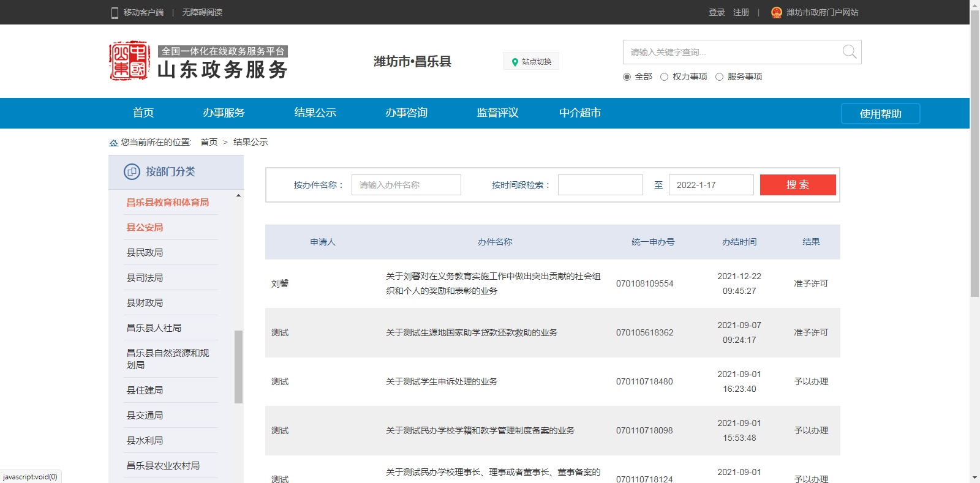Open the 办事服务 navigation tab

coord(224,113)
